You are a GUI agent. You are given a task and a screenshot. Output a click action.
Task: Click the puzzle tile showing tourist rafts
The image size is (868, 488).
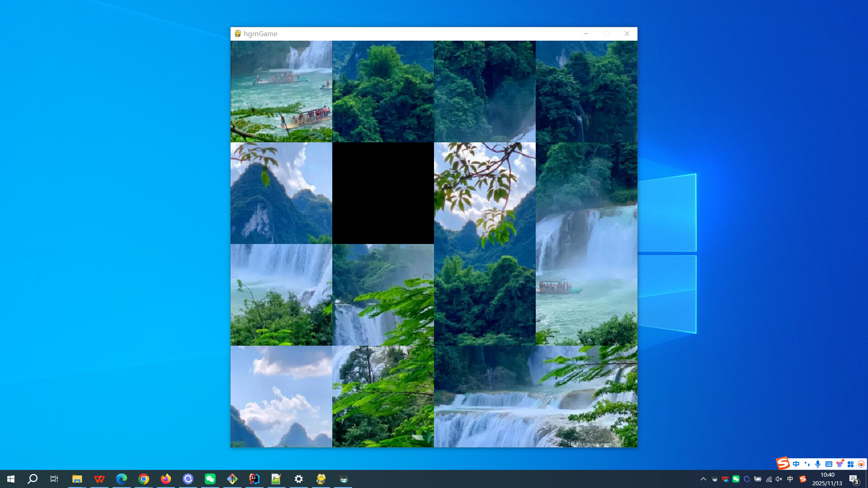(281, 90)
